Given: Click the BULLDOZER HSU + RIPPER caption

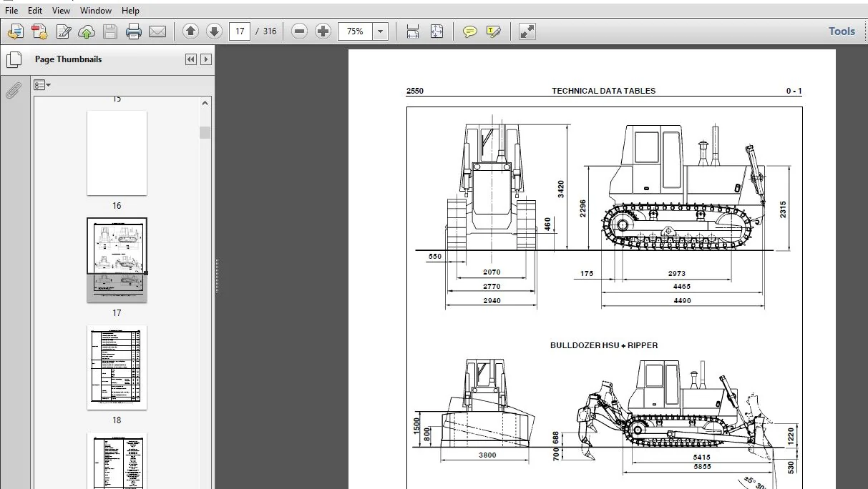Looking at the screenshot, I should tap(604, 345).
